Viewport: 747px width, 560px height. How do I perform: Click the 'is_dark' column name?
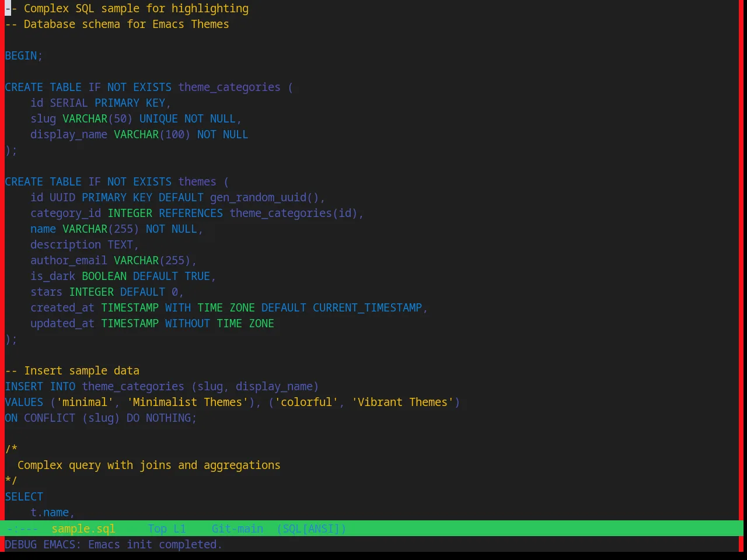[53, 276]
